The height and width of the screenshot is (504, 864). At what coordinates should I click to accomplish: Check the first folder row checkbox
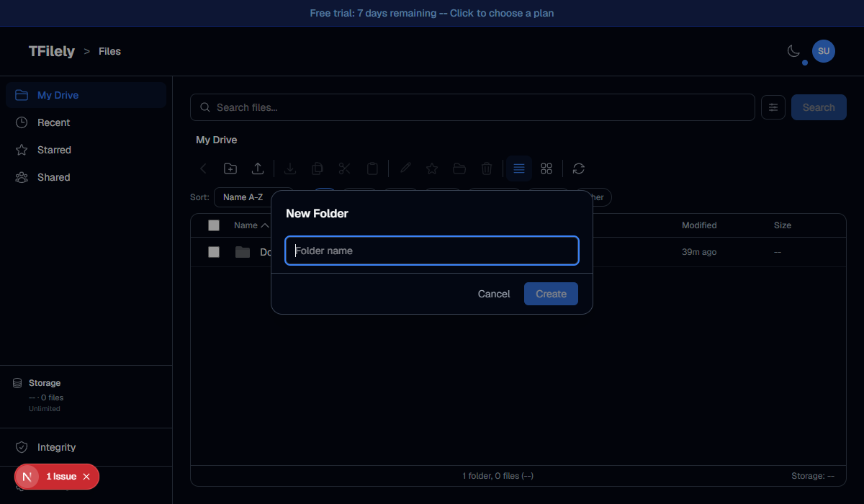214,252
